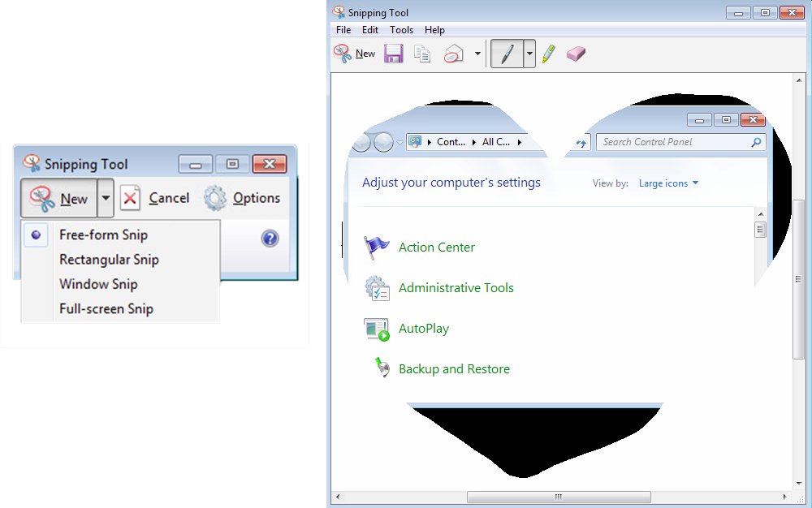The width and height of the screenshot is (812, 508).
Task: Expand arrow after All C... breadcrumb
Action: [520, 142]
